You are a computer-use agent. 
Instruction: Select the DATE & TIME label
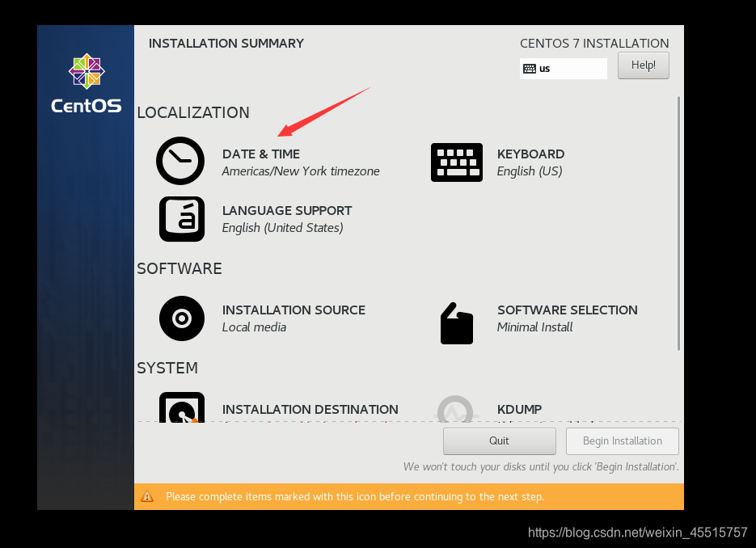click(261, 154)
